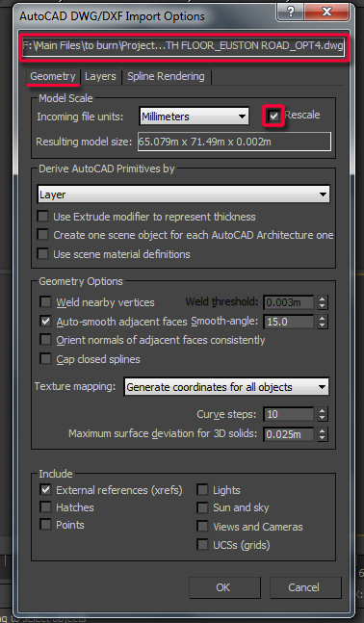The image size is (364, 623).
Task: Click the Weld threshold value field
Action: pos(289,302)
